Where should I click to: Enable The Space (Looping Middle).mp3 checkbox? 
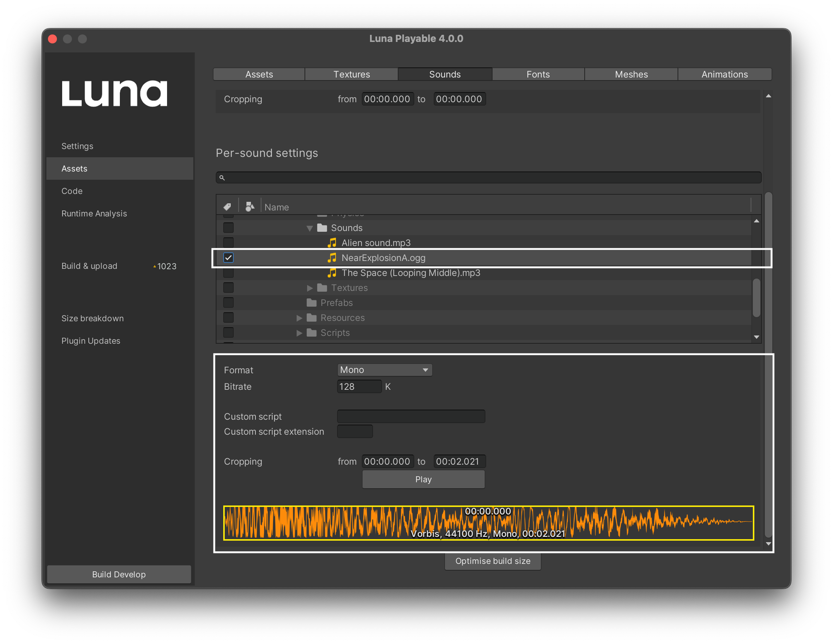click(228, 273)
